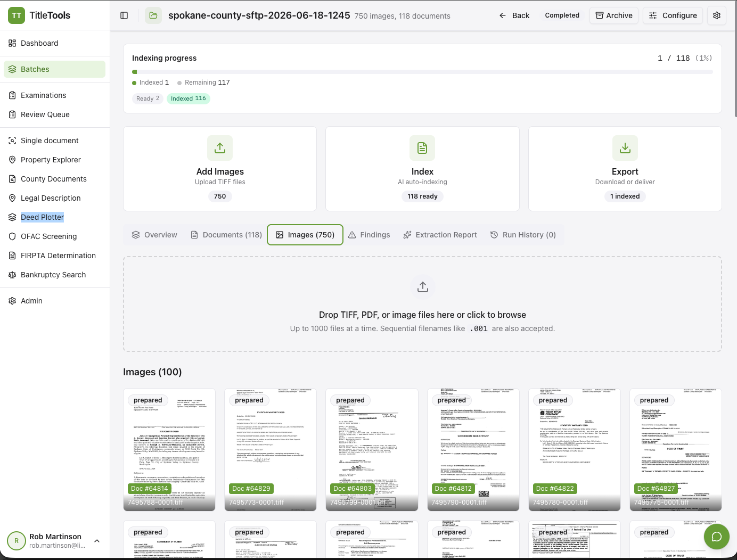This screenshot has height=560, width=737.
Task: Click the Review Queue icon
Action: 12,114
